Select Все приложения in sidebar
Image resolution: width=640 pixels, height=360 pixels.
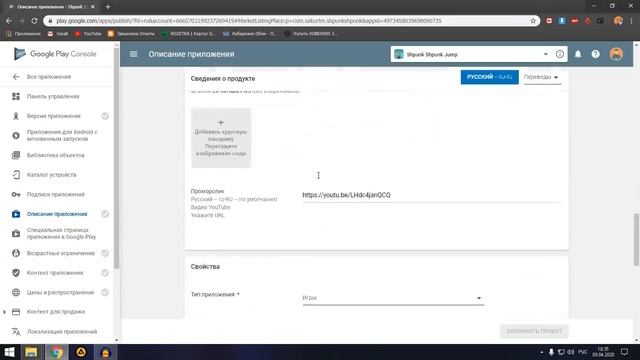[49, 77]
